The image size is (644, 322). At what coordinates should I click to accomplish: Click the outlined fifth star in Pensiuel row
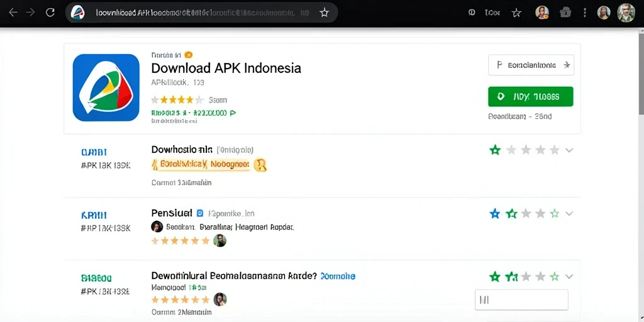click(x=555, y=214)
